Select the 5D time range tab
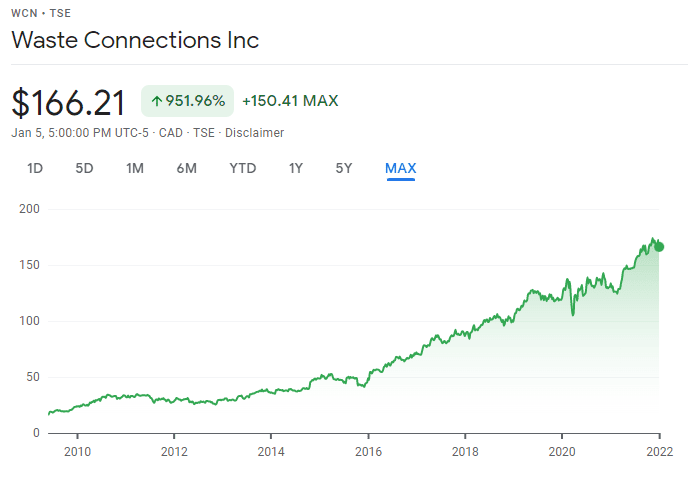Screen dimensions: 688x478 (84, 168)
